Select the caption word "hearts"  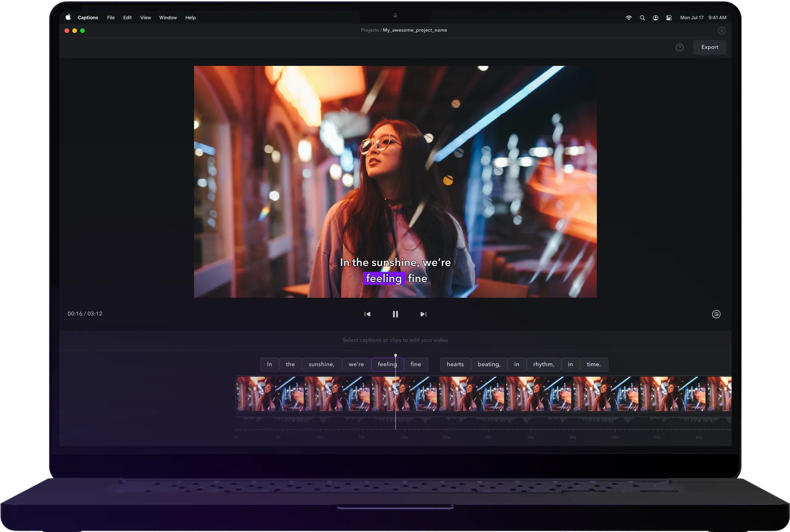pos(455,364)
